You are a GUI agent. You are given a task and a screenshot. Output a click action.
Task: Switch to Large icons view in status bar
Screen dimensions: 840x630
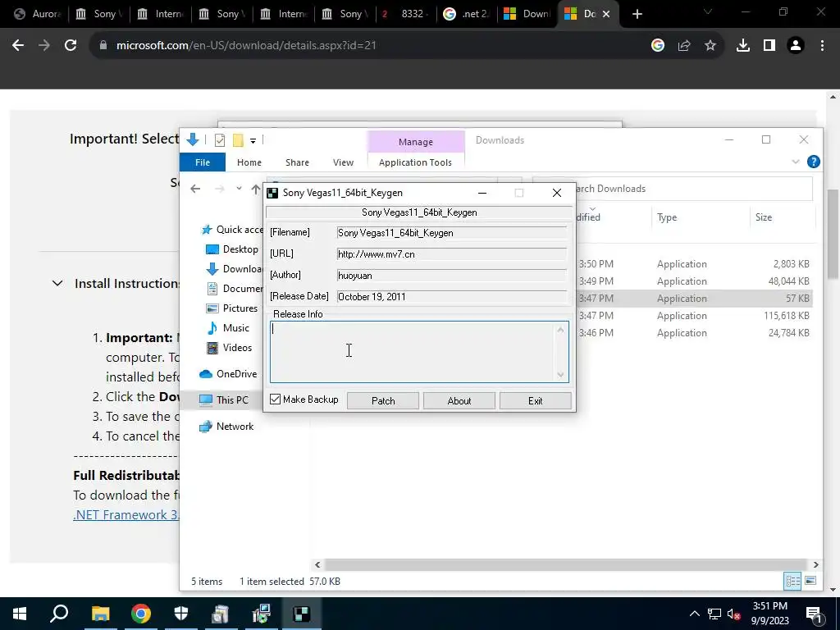coord(810,582)
